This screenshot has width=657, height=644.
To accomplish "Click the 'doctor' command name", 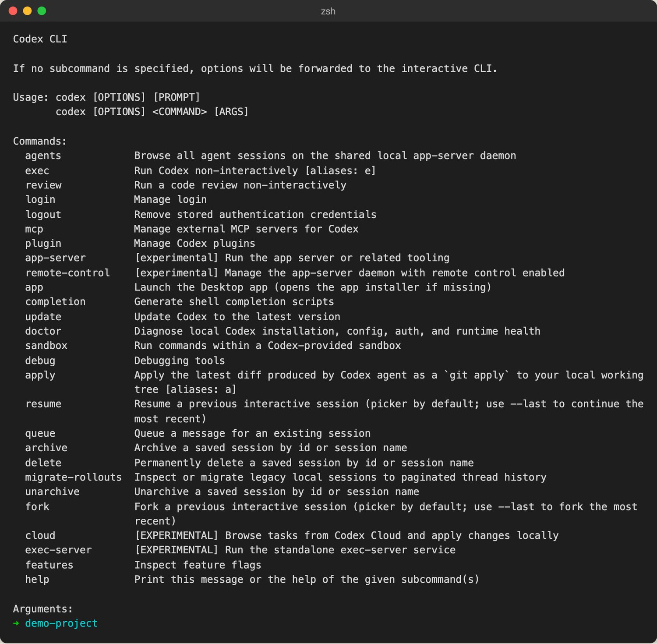I will pyautogui.click(x=43, y=331).
